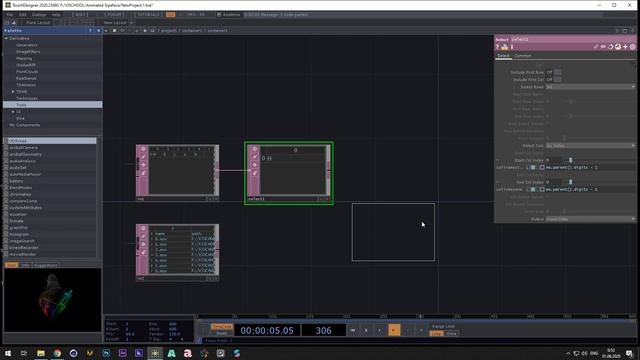
Task: Show operator info in parameter panel
Action: pos(512,47)
